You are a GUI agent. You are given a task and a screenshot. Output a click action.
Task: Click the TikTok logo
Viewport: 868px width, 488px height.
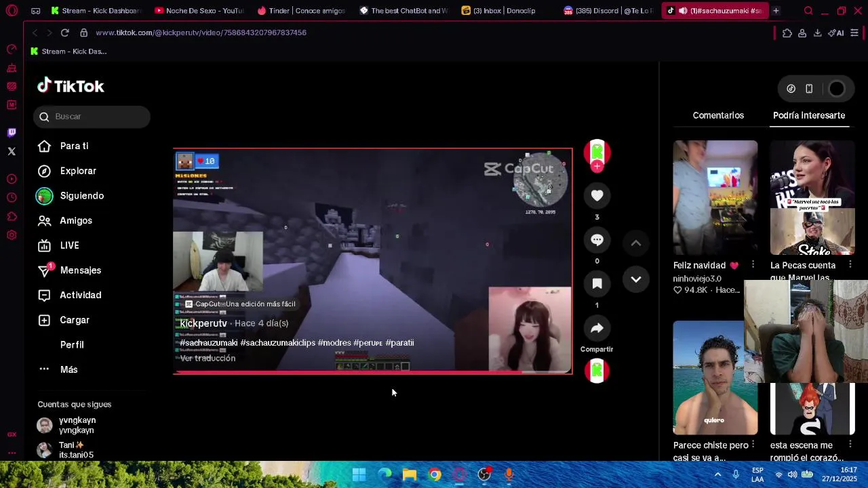[71, 86]
